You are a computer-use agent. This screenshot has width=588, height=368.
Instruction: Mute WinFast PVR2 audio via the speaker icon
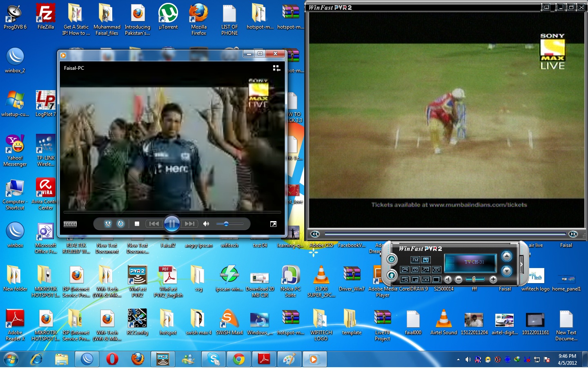(x=448, y=279)
